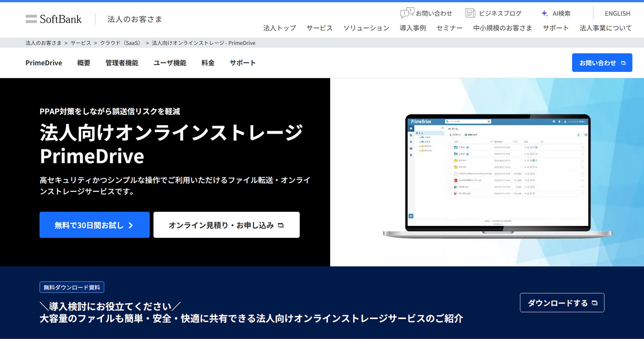
Task: Select the 概要 tab
Action: (84, 63)
